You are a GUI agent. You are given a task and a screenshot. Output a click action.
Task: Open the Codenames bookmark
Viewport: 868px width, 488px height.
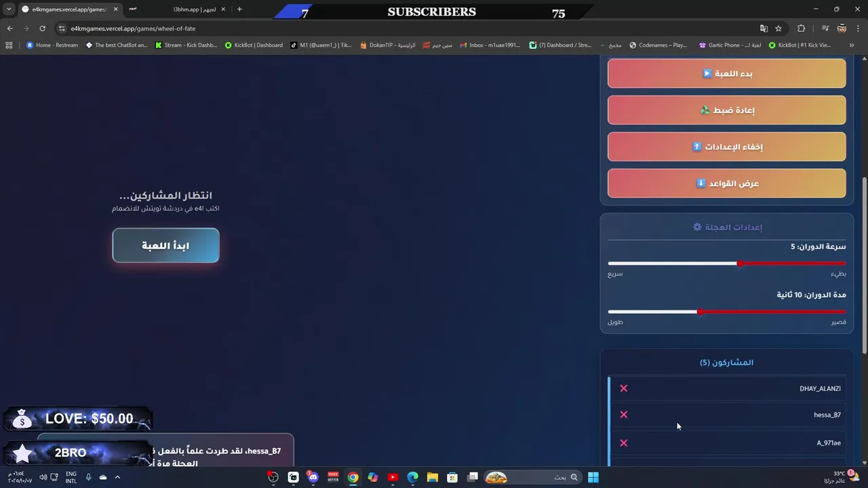click(x=658, y=45)
